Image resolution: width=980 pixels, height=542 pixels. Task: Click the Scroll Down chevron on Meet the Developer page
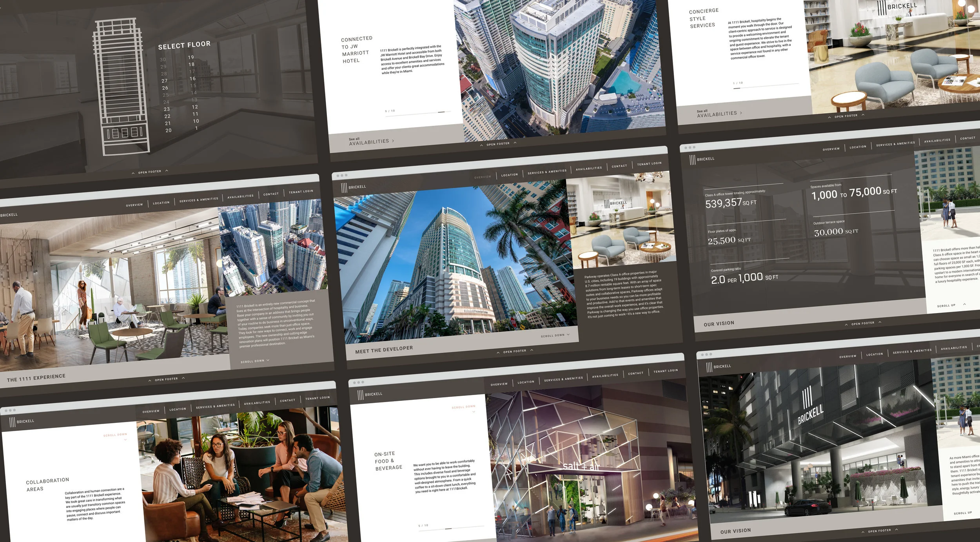click(568, 334)
